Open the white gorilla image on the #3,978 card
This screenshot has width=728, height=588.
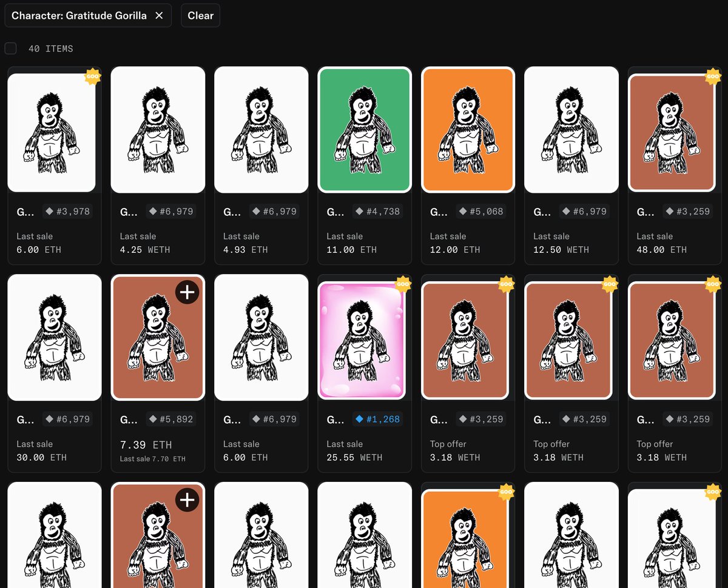[x=52, y=132]
